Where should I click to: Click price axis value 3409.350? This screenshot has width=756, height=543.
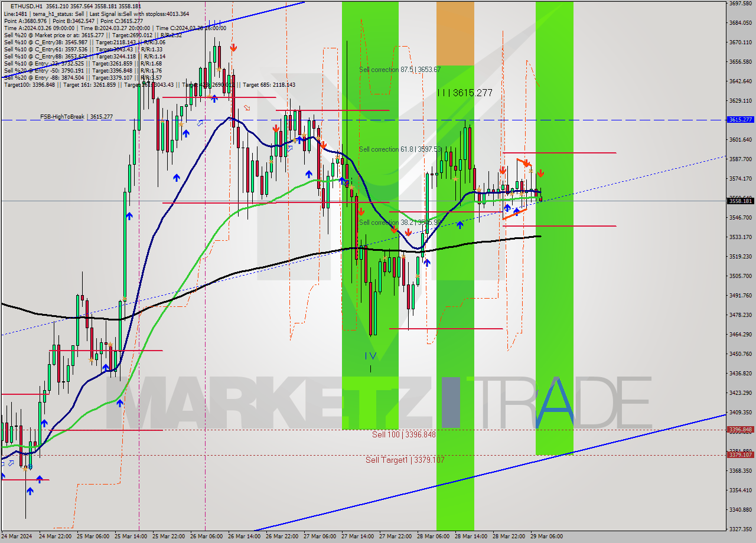click(740, 413)
